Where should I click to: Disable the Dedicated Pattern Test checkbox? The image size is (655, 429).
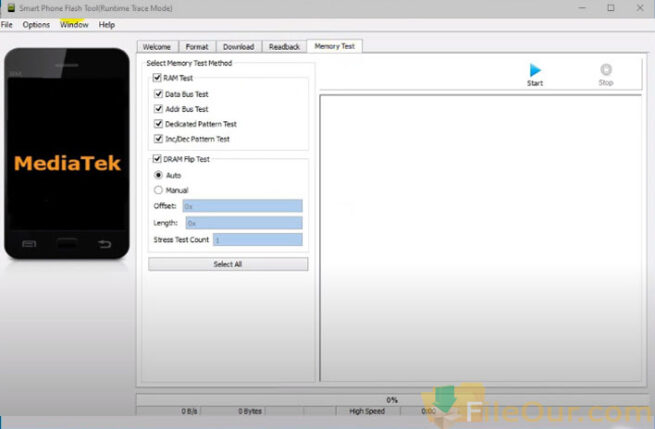pos(158,124)
